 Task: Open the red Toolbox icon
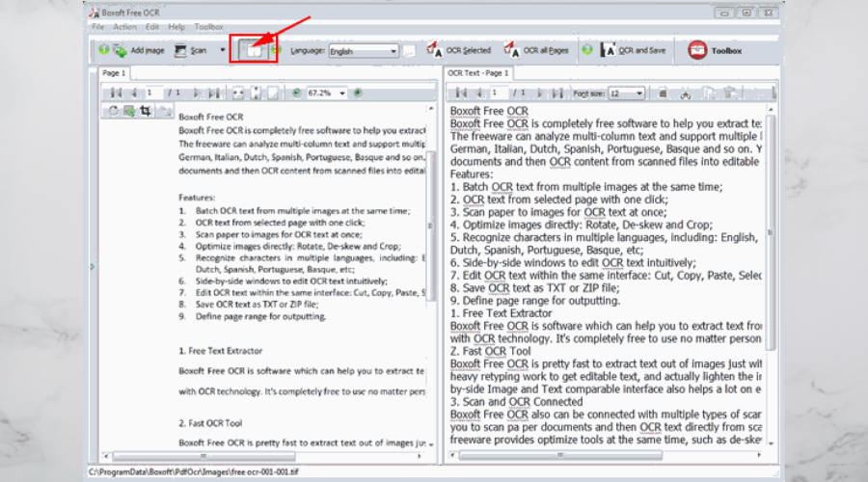(697, 50)
